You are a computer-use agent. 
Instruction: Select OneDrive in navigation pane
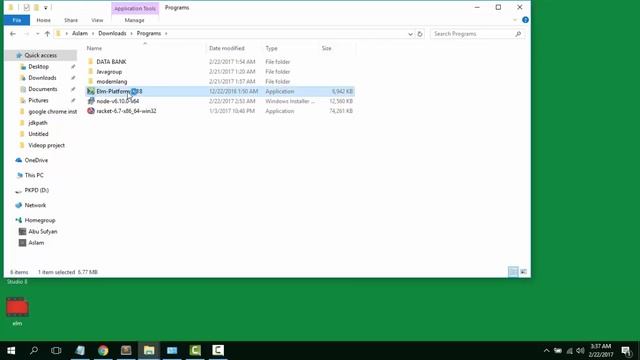point(36,160)
